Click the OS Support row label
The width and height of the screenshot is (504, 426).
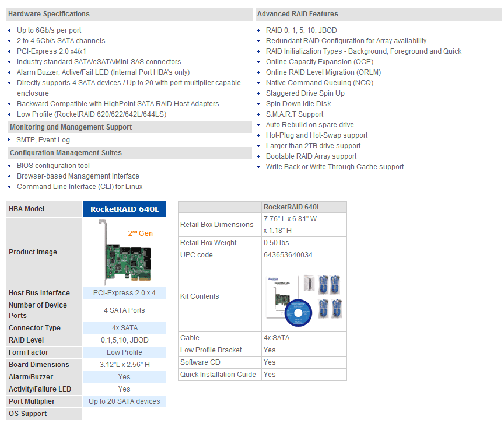[x=28, y=414]
